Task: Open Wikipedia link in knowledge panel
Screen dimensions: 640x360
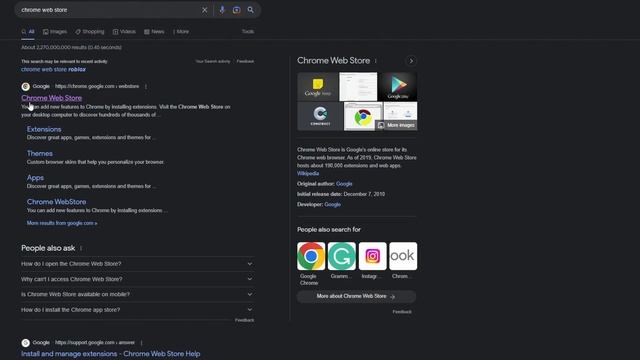Action: point(308,173)
